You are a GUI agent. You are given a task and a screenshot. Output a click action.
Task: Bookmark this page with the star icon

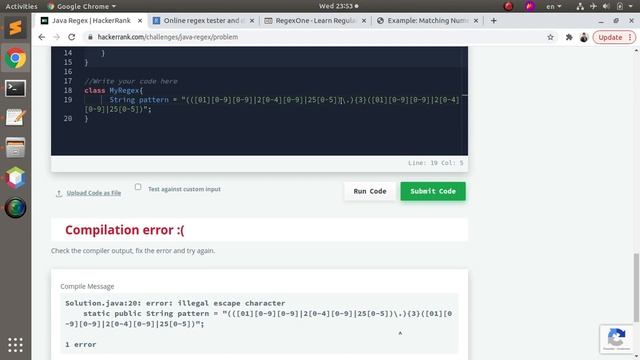(x=550, y=37)
